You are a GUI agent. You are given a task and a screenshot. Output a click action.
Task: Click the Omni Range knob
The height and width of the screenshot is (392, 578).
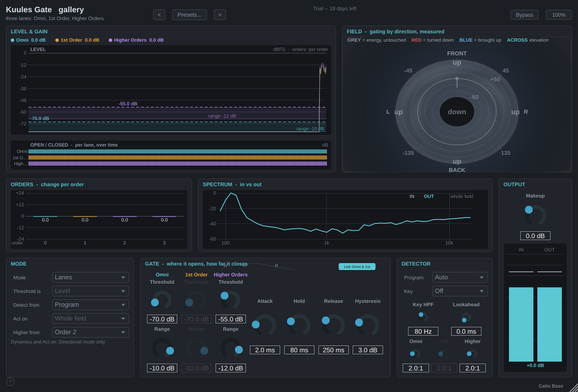click(162, 348)
